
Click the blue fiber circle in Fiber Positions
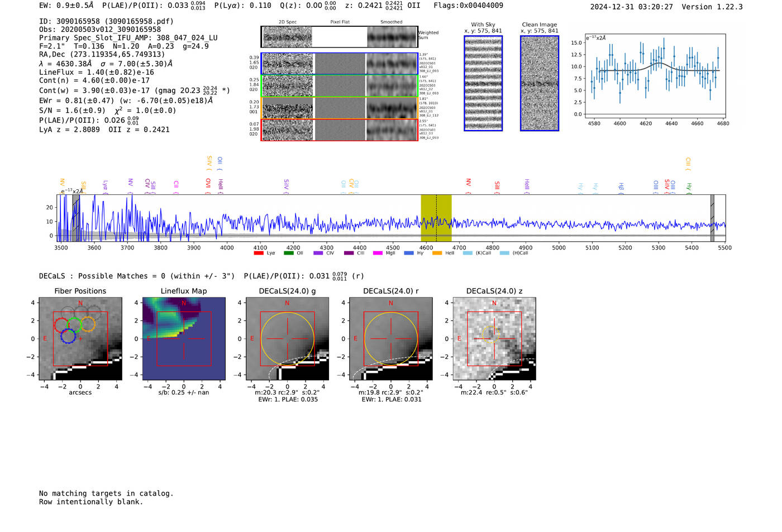[68, 336]
